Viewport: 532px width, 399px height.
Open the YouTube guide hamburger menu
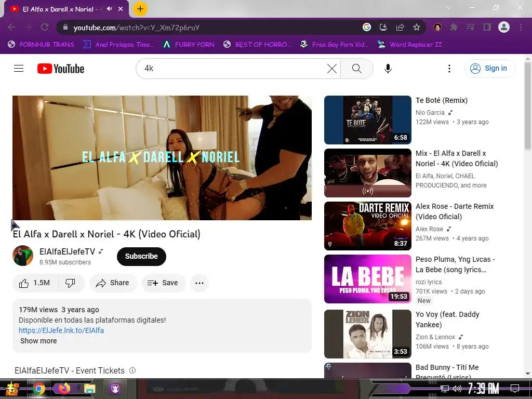click(19, 69)
